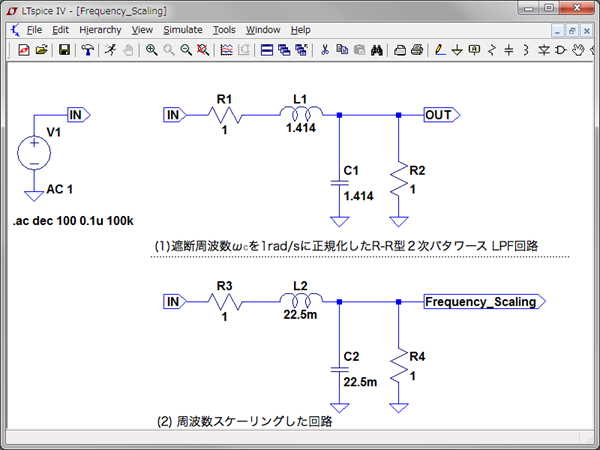
Task: Save the schematic with the floppy icon
Action: click(65, 50)
